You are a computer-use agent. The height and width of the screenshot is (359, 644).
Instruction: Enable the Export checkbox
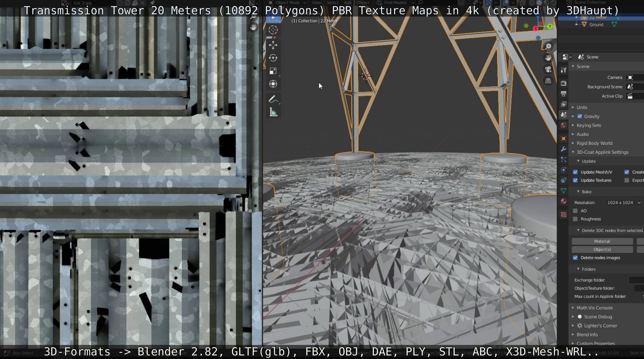pos(627,180)
